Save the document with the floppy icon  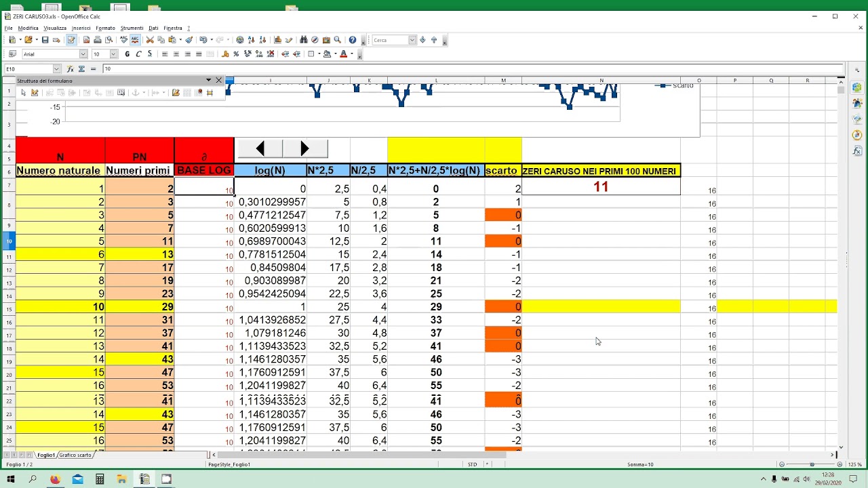[x=45, y=40]
